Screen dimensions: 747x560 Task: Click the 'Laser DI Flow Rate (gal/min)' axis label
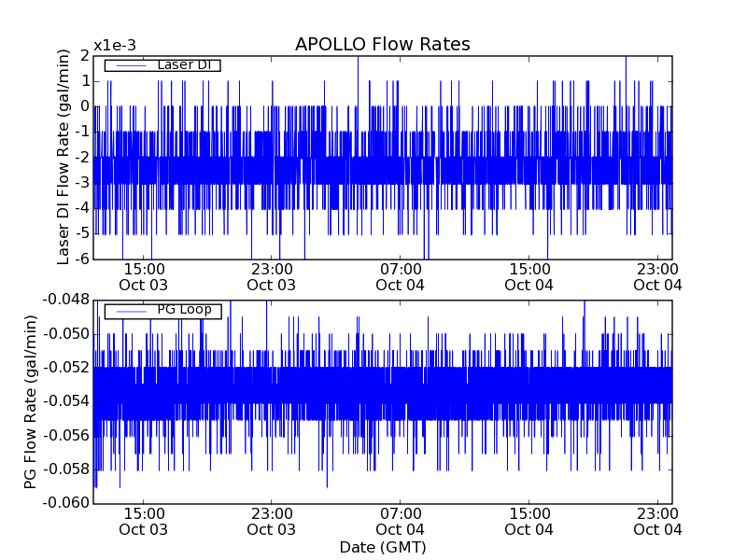coord(63,157)
